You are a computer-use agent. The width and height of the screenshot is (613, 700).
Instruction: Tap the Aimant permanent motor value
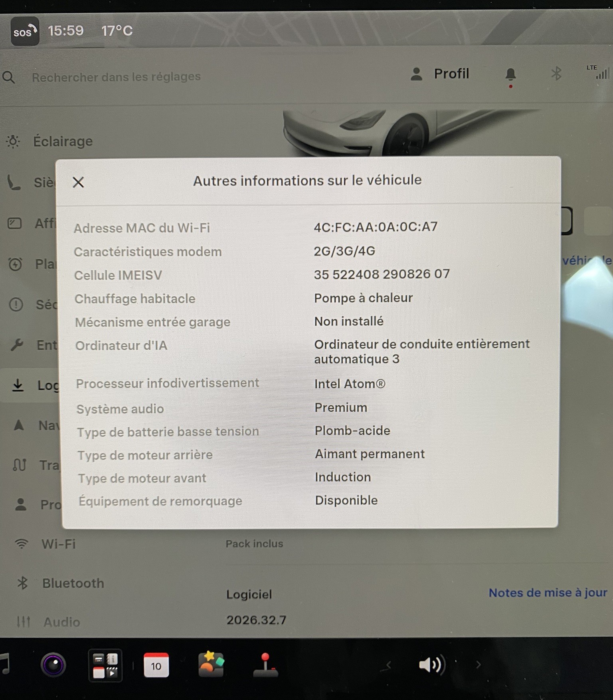click(370, 454)
